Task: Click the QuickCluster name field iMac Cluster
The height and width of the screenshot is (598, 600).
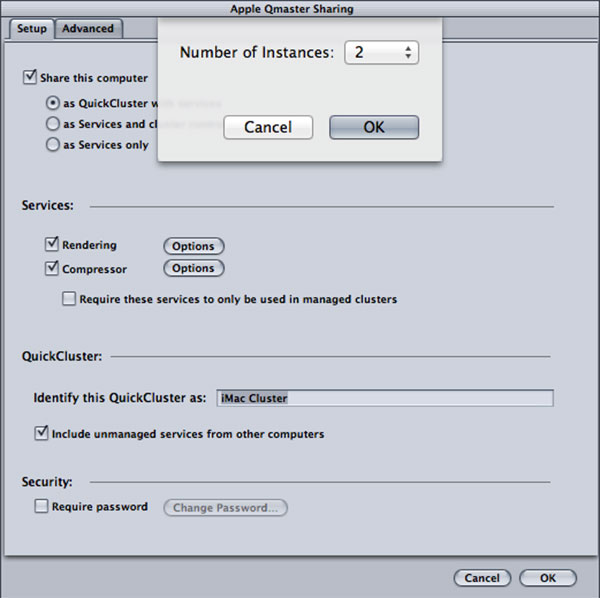Action: click(x=385, y=398)
